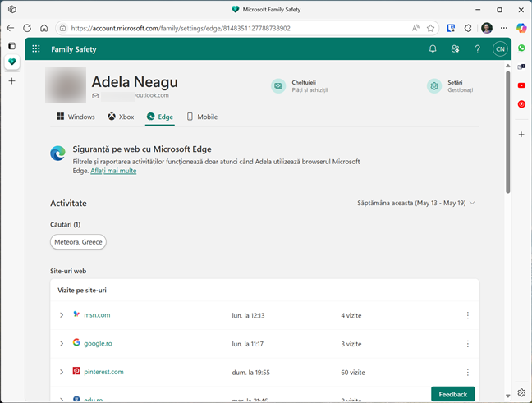Toggle vertical tabs pane icon

click(x=11, y=46)
